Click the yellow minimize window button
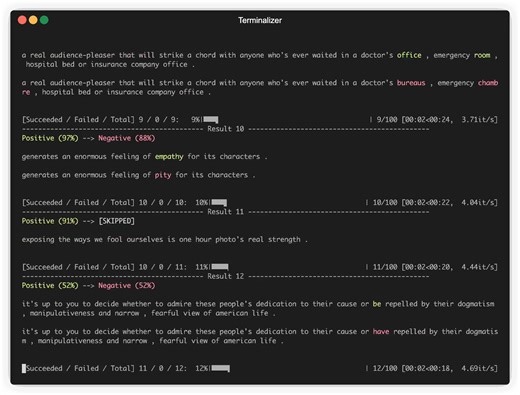Viewport: 520px width, 395px height. tap(33, 20)
